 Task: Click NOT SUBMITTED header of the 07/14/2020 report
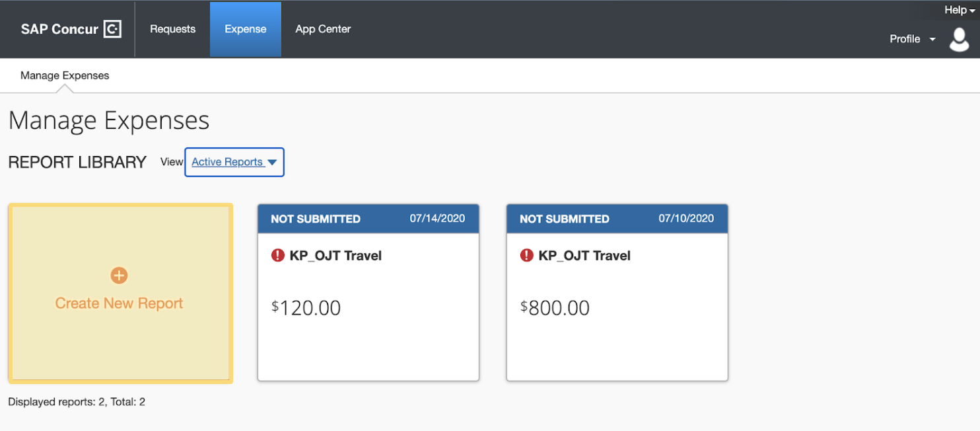[x=316, y=219]
